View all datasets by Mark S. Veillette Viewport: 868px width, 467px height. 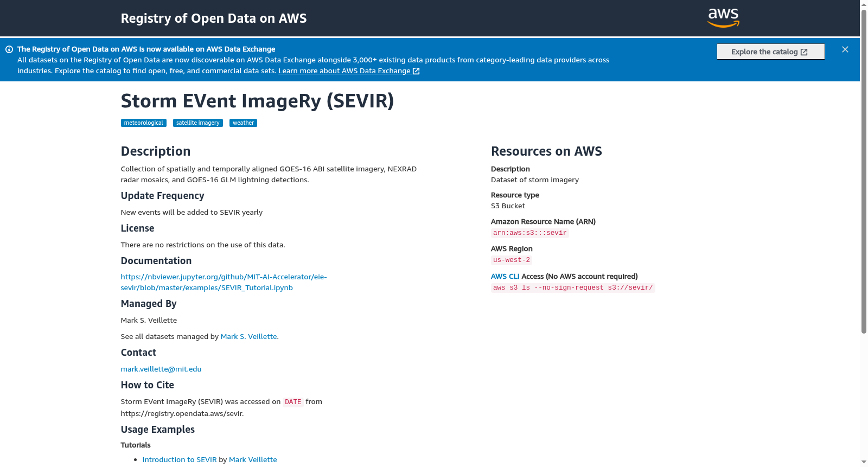coord(249,337)
